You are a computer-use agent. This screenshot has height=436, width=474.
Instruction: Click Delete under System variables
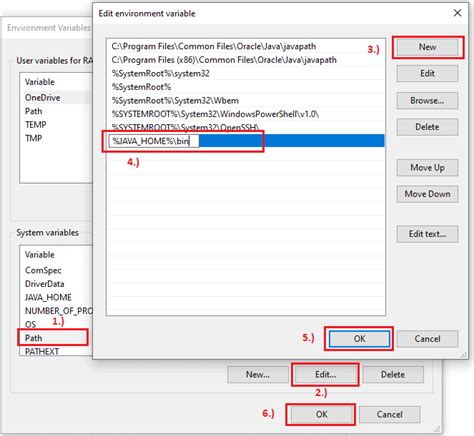pyautogui.click(x=393, y=375)
